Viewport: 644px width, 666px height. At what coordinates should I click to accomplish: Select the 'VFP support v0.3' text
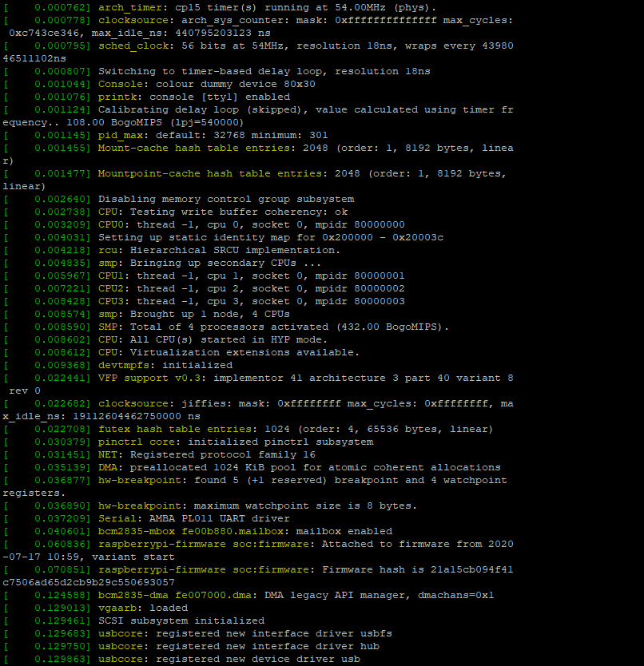(149, 378)
